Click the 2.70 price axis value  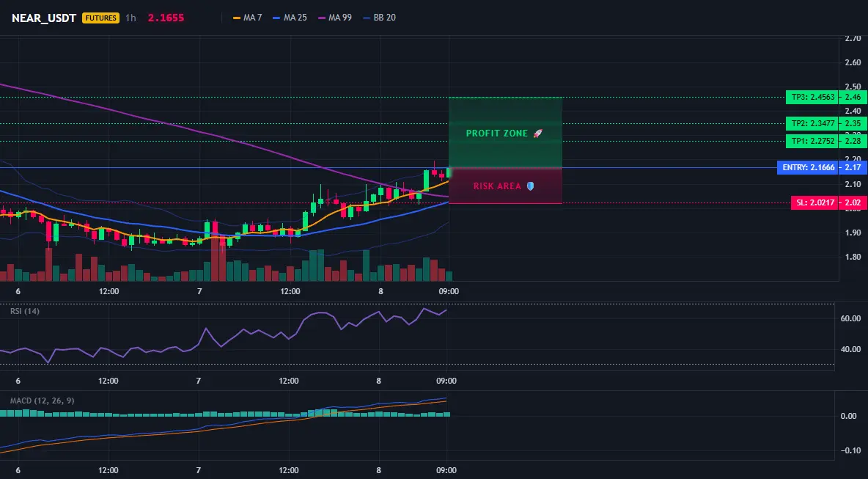(x=853, y=38)
